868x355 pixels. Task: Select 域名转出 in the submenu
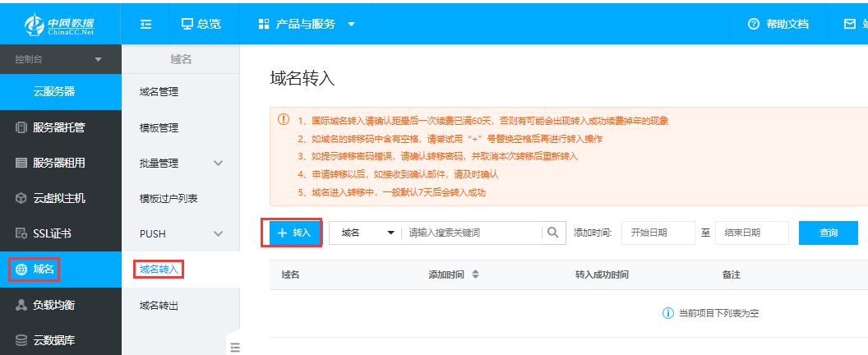pos(159,306)
